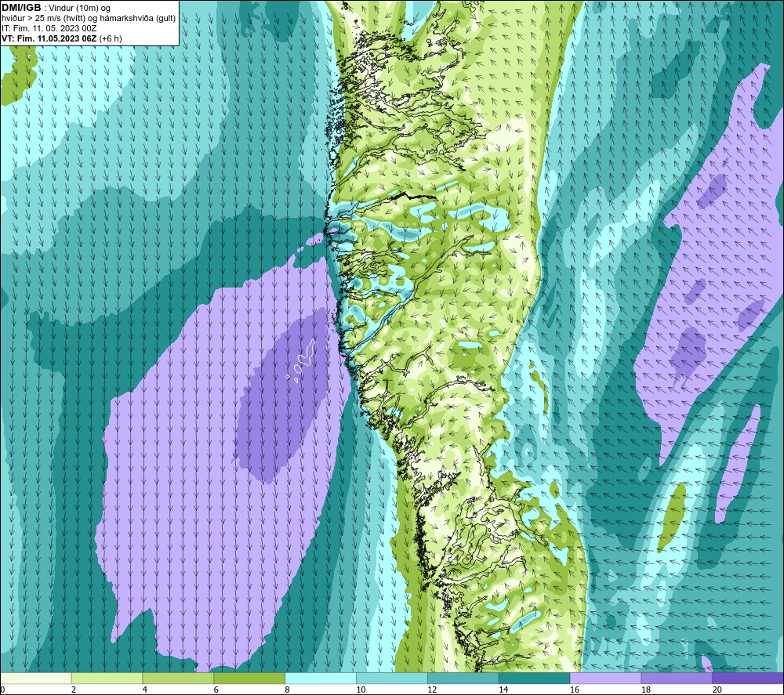Click the 12–14 m/s teal legend swatch
Screen dimensions: 784x695
[x=463, y=678]
